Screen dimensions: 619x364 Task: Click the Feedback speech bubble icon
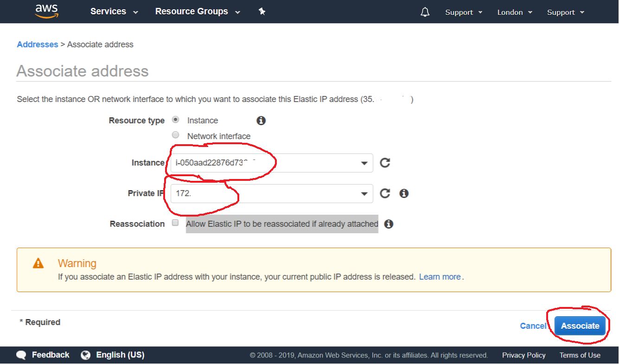pos(21,355)
